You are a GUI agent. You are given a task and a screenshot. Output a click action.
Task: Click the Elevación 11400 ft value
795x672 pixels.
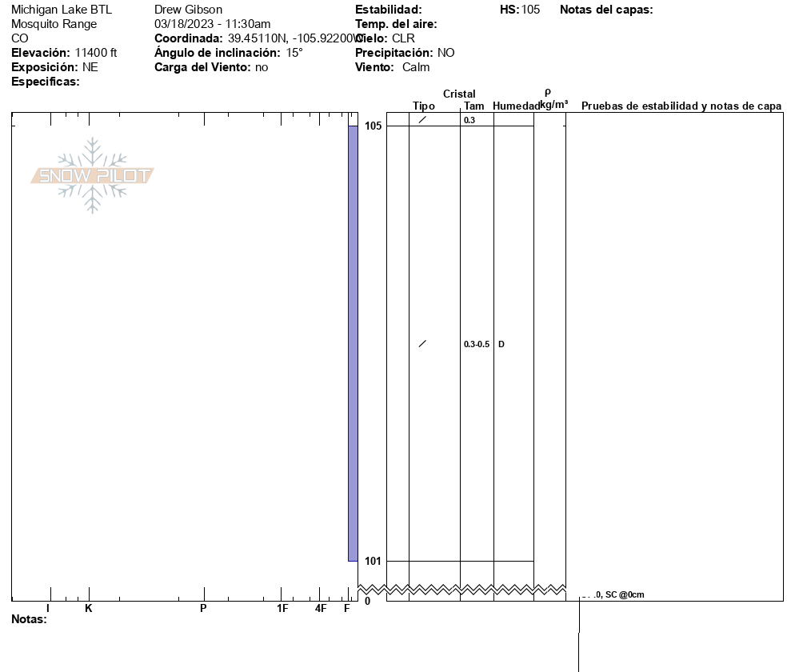pos(96,53)
